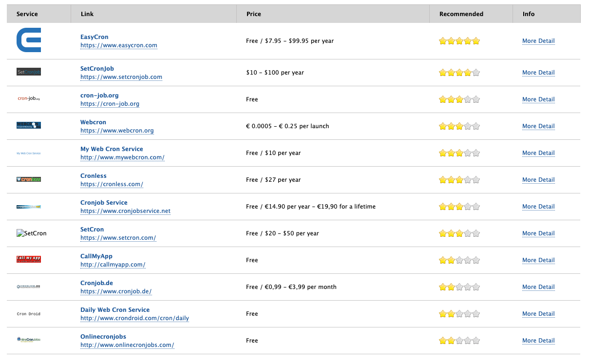Open the https://cron-job.org link
The width and height of the screenshot is (590, 364).
tap(110, 104)
